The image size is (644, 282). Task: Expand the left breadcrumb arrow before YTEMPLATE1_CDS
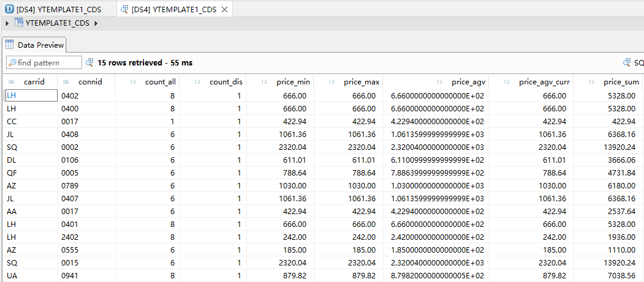coord(7,23)
